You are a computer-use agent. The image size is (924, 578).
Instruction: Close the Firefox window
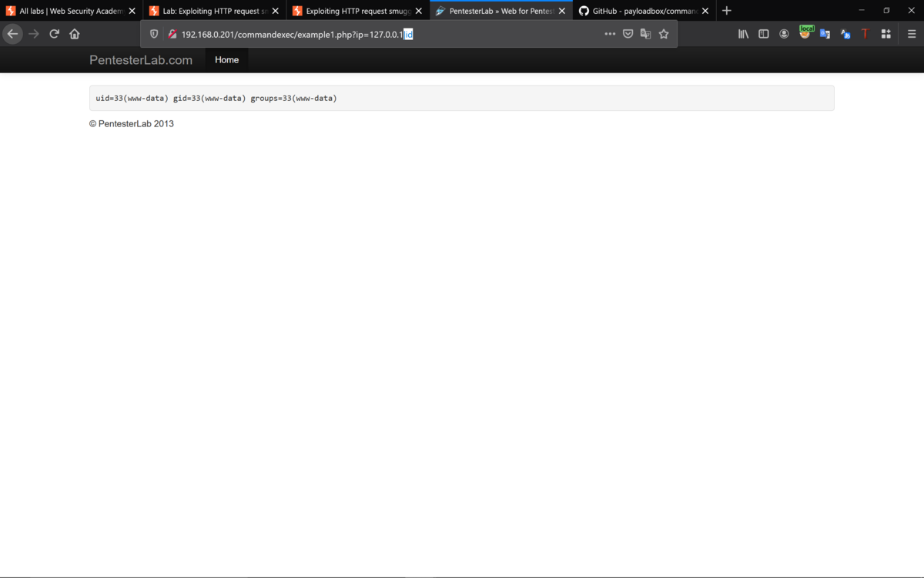912,11
